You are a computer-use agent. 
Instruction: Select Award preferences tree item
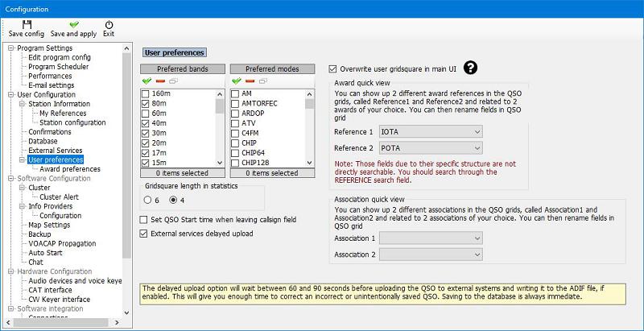(x=70, y=169)
